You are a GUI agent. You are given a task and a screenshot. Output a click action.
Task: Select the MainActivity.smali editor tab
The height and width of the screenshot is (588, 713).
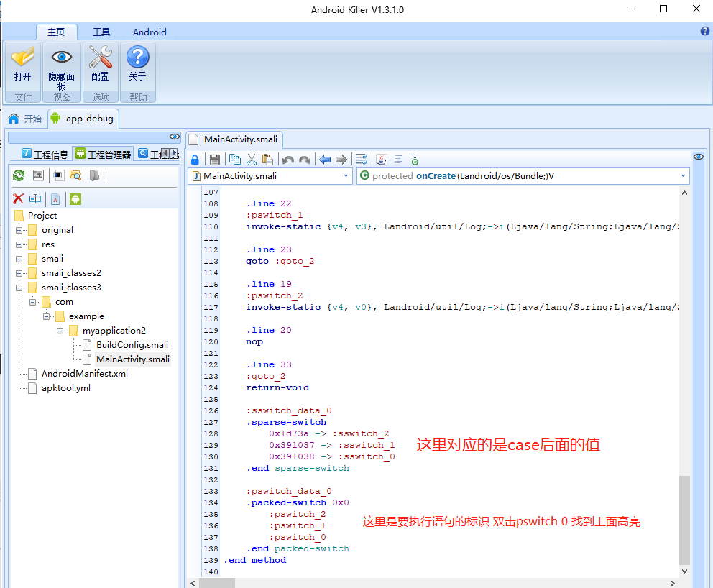pos(234,139)
